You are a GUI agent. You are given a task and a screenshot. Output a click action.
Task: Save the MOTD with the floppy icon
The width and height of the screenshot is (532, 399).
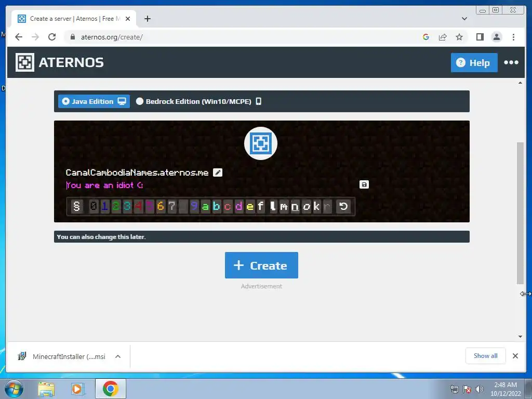coord(364,184)
